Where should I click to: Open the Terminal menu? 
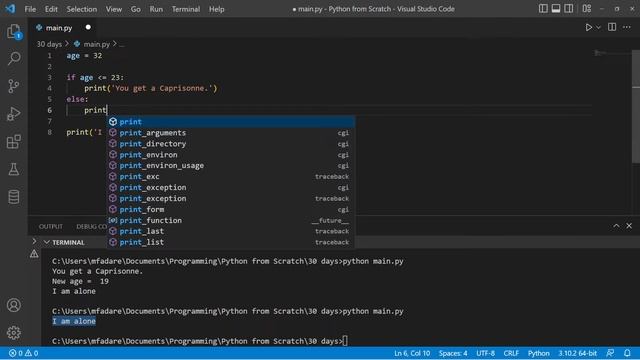[x=186, y=9]
